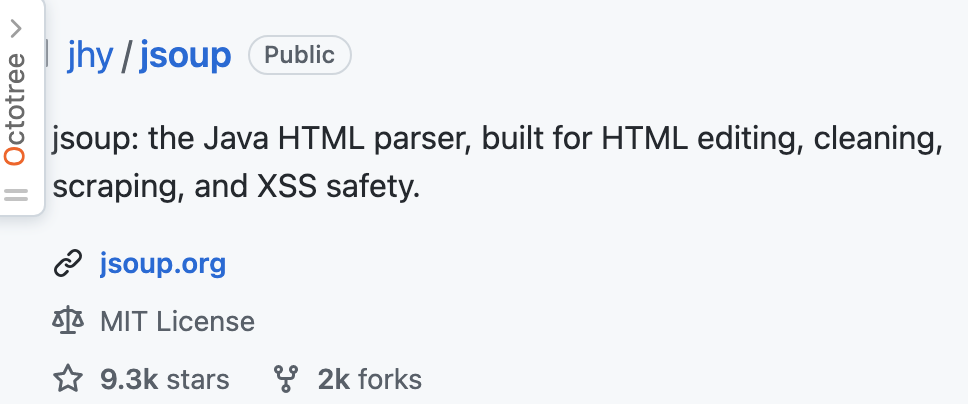Click the slash between jhy and jsoup
Viewport: 968px width, 404px height.
click(x=126, y=55)
